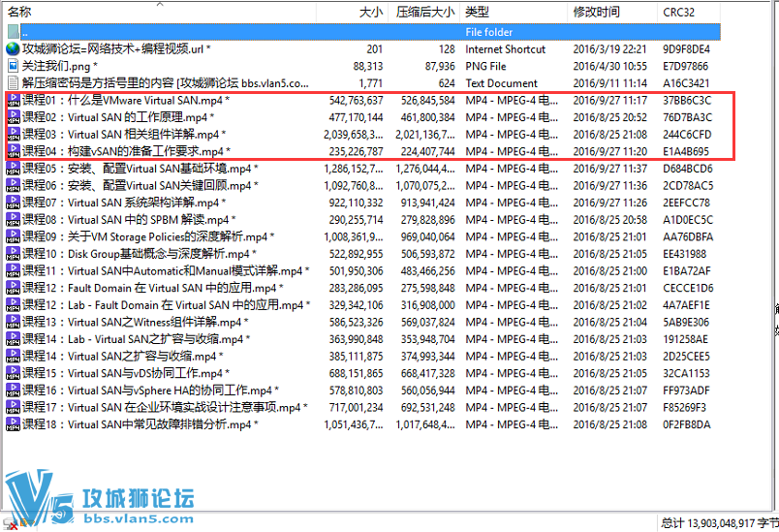Click compressed size 87,936 cell

[x=440, y=66]
